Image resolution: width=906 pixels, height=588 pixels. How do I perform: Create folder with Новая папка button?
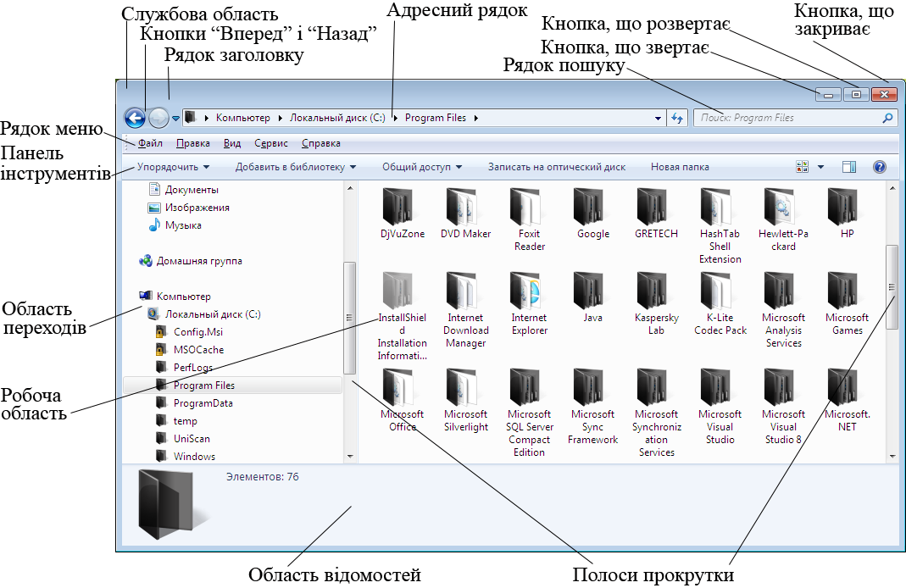pyautogui.click(x=680, y=167)
